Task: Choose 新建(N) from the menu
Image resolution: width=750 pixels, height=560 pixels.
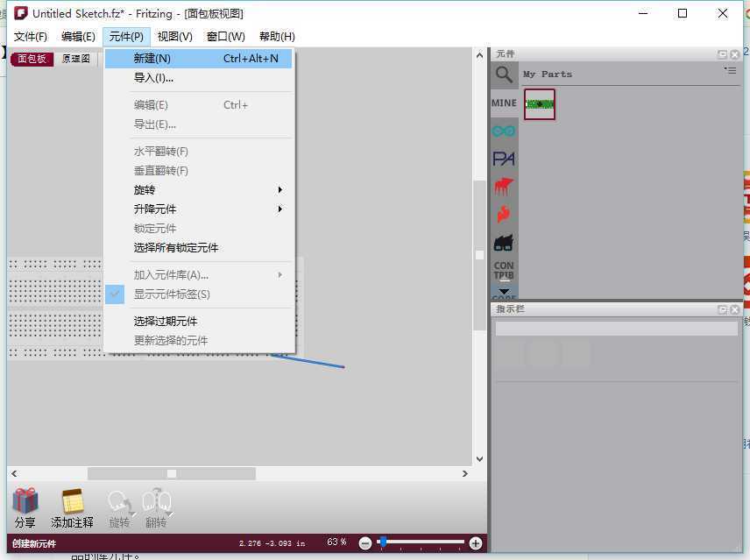Action: [198, 59]
